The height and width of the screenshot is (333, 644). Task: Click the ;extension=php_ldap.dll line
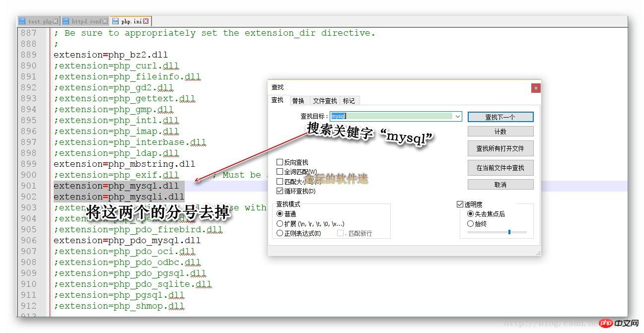click(x=116, y=153)
